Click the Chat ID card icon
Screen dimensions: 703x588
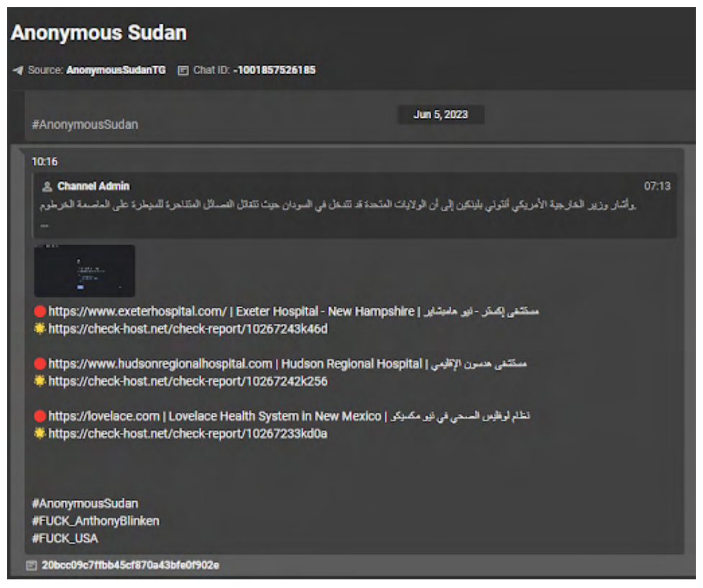183,70
